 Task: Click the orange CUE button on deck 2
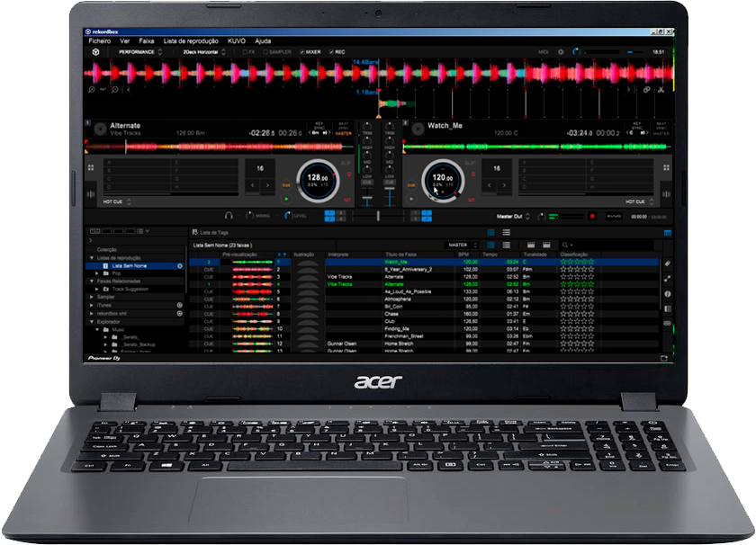411,185
